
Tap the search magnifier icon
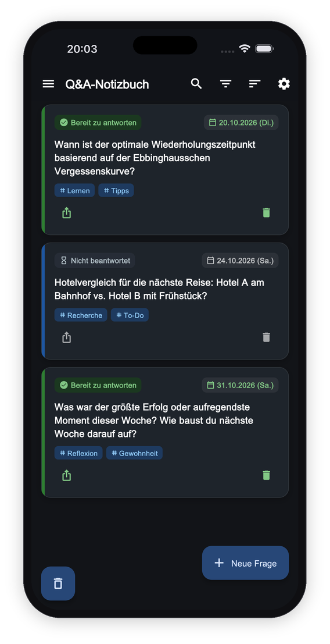[196, 84]
